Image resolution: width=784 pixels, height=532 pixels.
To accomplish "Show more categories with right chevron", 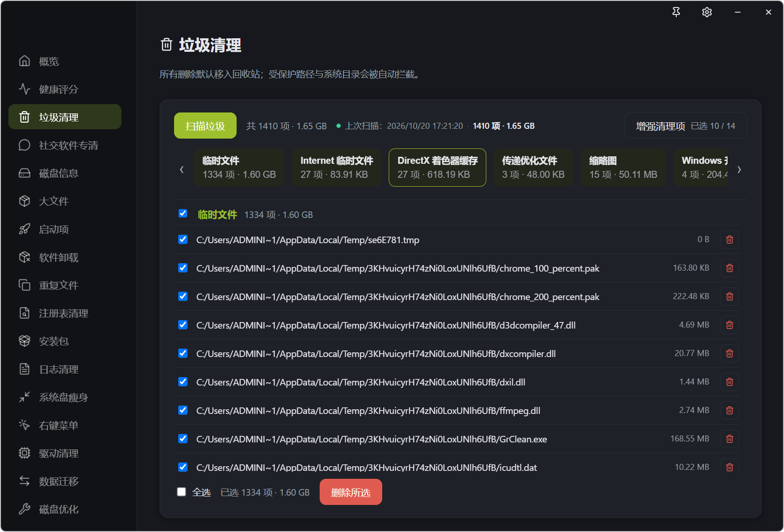I will 739,169.
